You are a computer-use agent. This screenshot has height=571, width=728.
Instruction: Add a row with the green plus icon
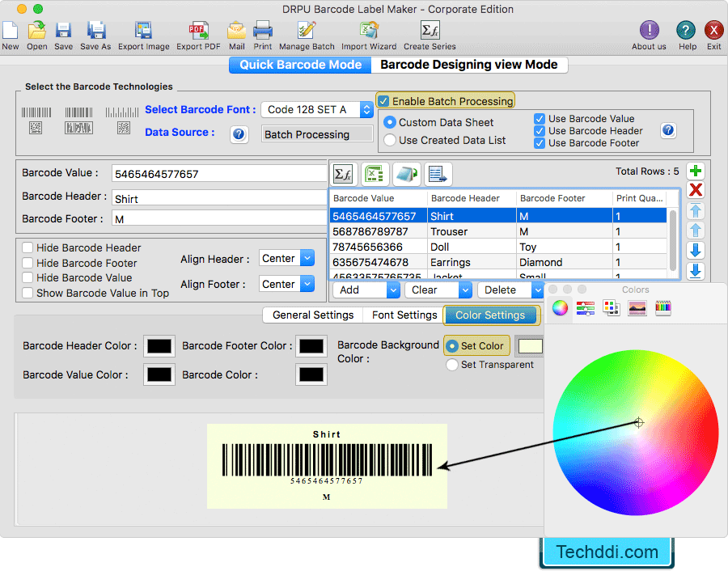(696, 171)
